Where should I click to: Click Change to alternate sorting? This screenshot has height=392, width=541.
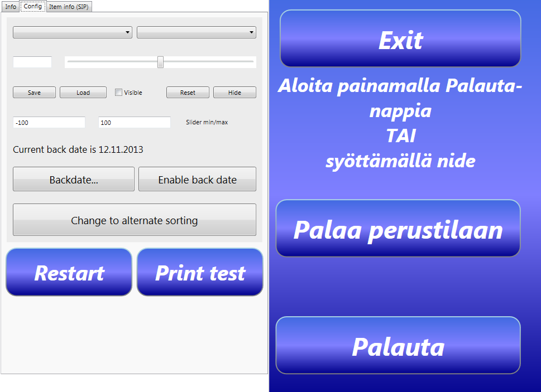tap(135, 220)
